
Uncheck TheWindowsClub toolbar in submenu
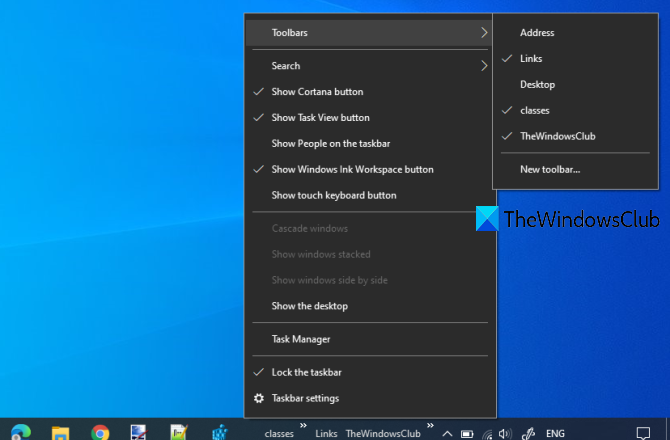575,136
